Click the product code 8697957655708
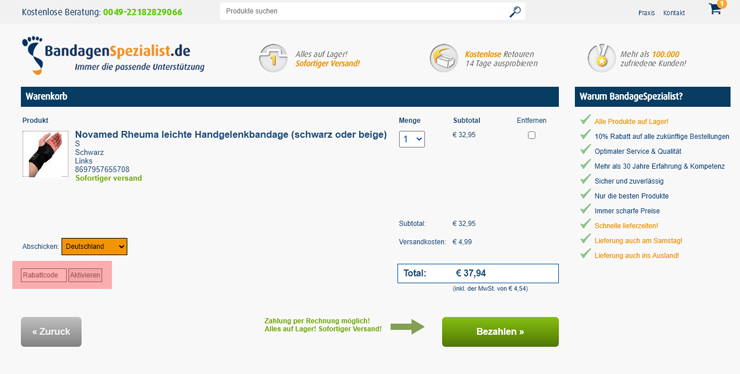The height and width of the screenshot is (374, 740). point(102,170)
